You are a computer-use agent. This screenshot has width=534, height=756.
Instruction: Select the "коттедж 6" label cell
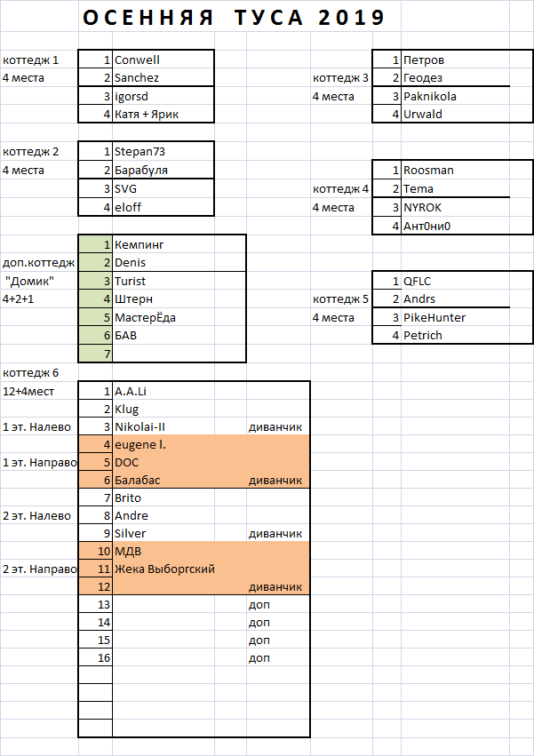(39, 372)
